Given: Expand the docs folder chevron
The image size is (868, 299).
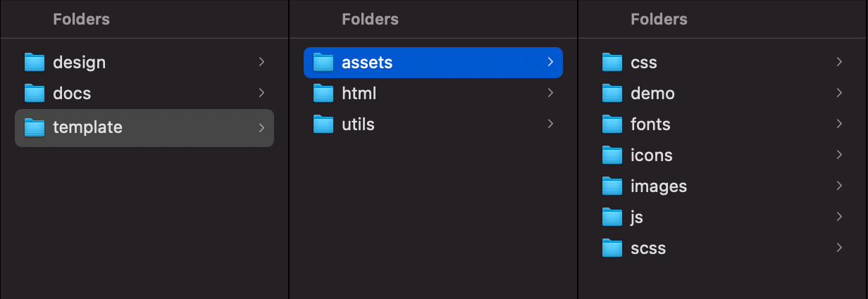Looking at the screenshot, I should coord(261,93).
